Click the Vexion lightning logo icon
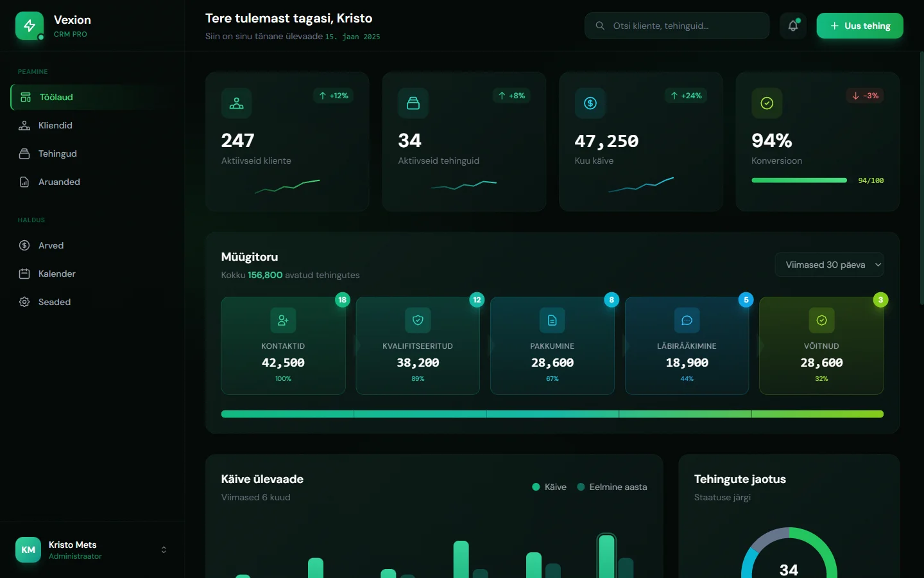Screen dimensions: 924x578 tap(30, 26)
